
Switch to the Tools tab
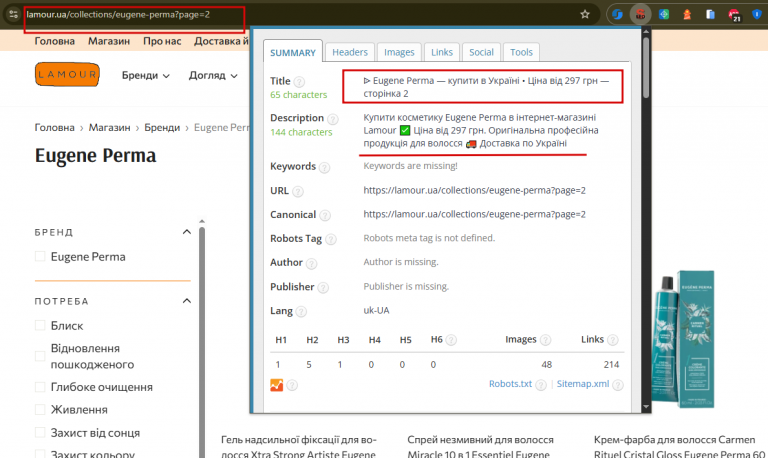pos(521,52)
